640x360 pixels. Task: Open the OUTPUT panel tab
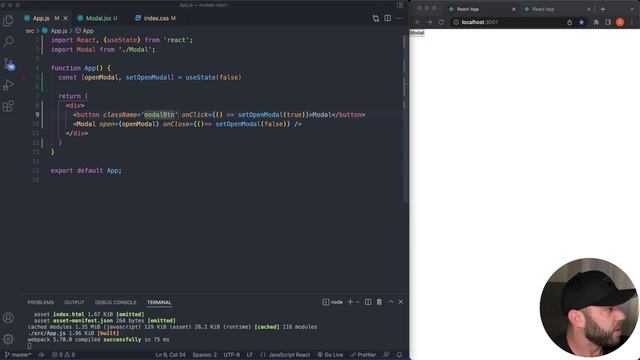point(74,302)
